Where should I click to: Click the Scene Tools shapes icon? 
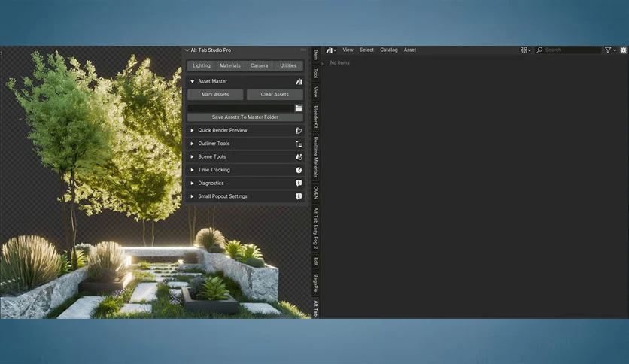[299, 156]
